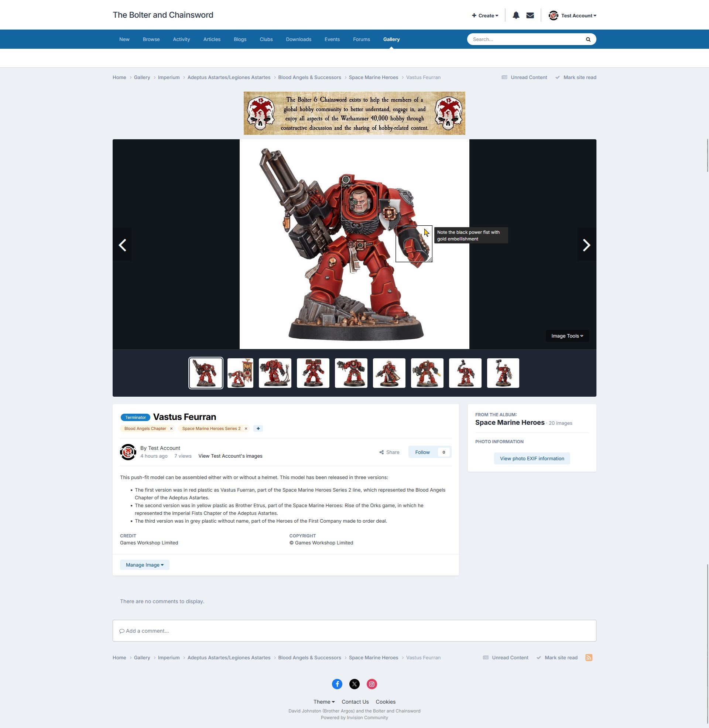Open the Manage Image dropdown
The width and height of the screenshot is (709, 728).
(144, 565)
